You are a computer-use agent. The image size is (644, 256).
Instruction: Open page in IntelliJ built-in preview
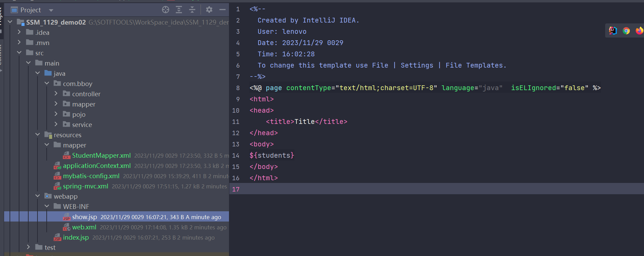coord(613,31)
